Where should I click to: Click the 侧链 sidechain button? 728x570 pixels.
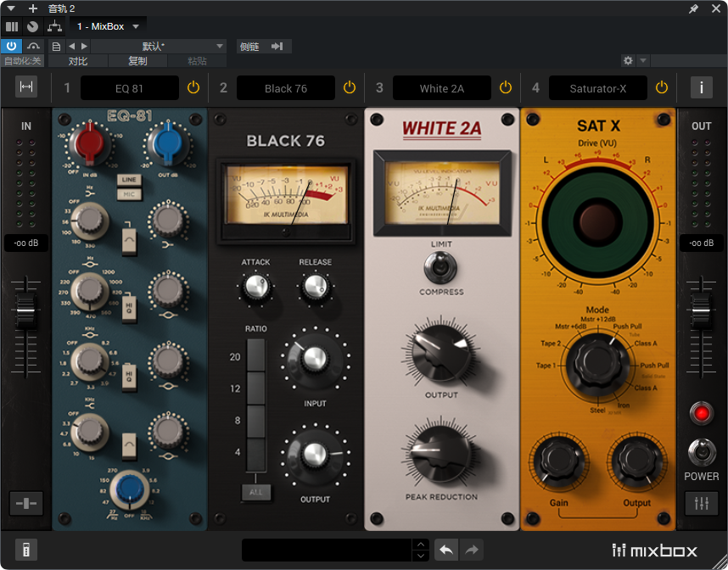coord(249,47)
